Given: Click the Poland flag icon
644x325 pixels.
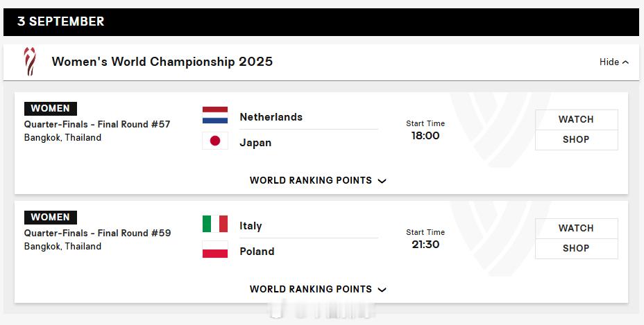Looking at the screenshot, I should 215,249.
